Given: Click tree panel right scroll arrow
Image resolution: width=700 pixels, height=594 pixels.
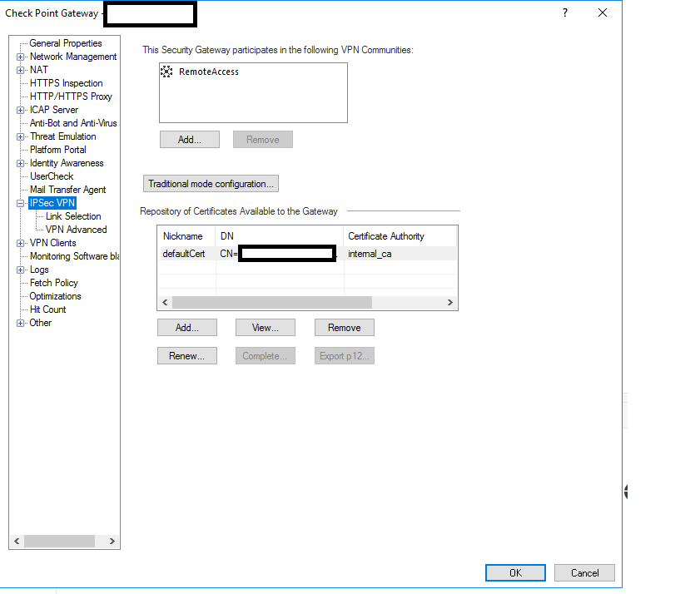Looking at the screenshot, I should tap(112, 542).
